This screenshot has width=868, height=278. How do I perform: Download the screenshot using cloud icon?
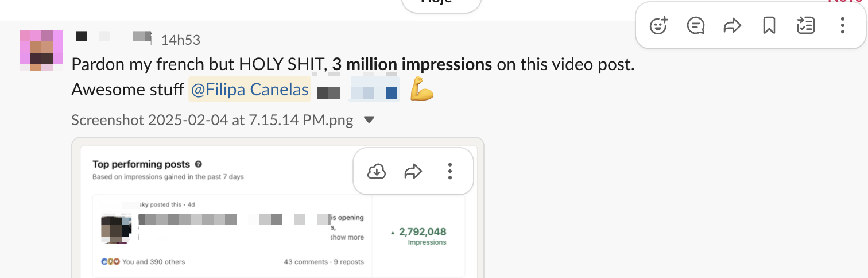(377, 171)
